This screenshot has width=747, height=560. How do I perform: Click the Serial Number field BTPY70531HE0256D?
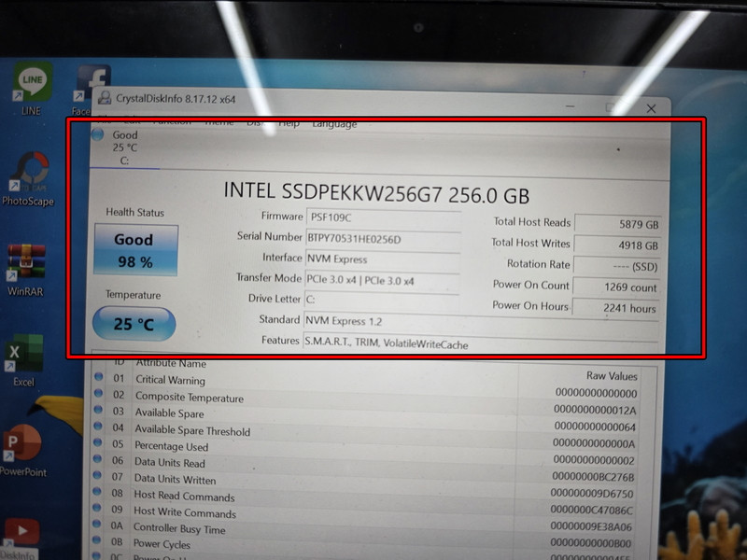click(383, 239)
